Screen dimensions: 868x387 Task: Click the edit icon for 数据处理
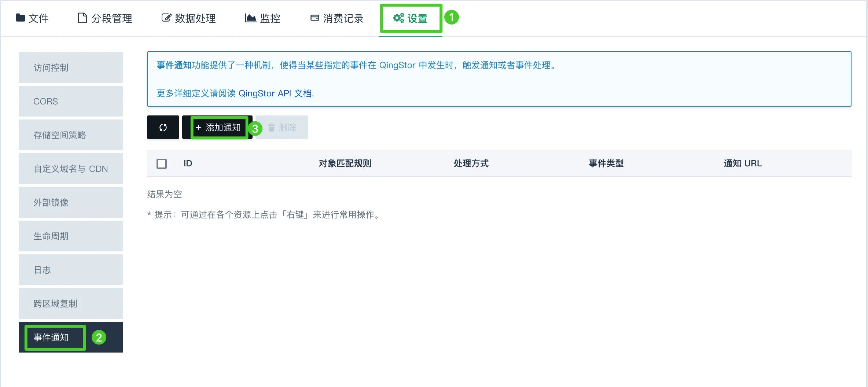click(166, 18)
